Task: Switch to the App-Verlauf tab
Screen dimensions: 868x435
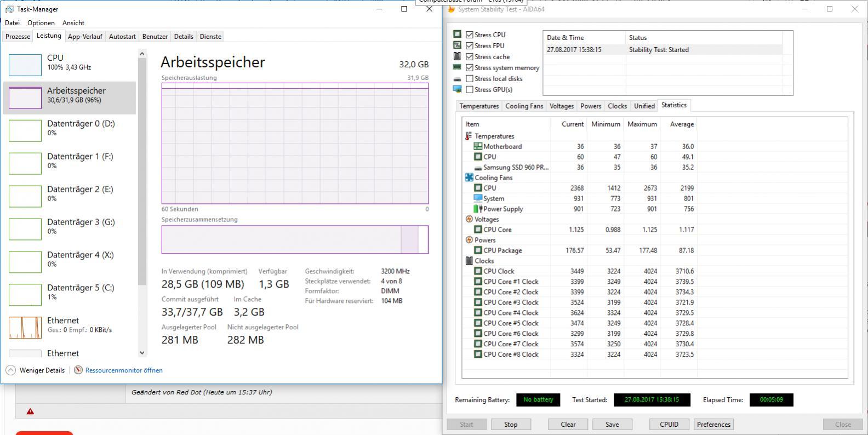Action: [85, 37]
